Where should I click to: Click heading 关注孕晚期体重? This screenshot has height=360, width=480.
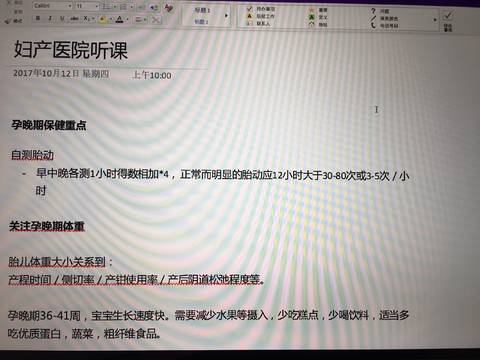[x=47, y=226]
